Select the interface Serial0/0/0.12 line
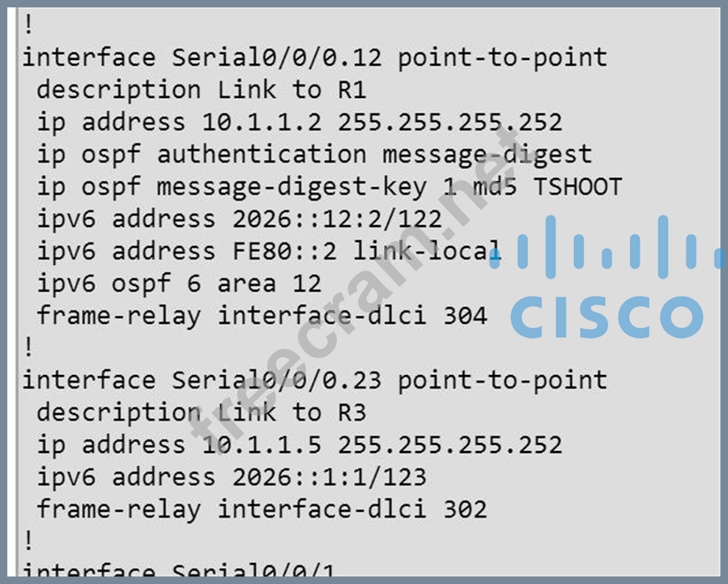 [314, 58]
